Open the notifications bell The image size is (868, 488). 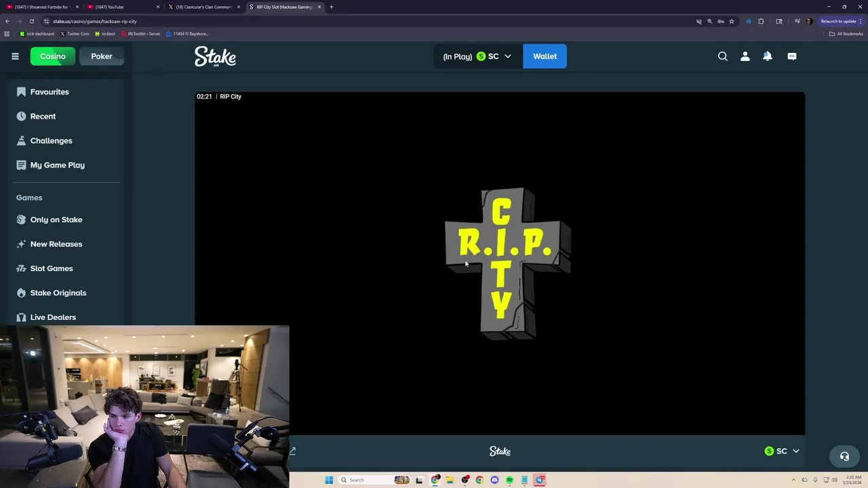(x=768, y=56)
